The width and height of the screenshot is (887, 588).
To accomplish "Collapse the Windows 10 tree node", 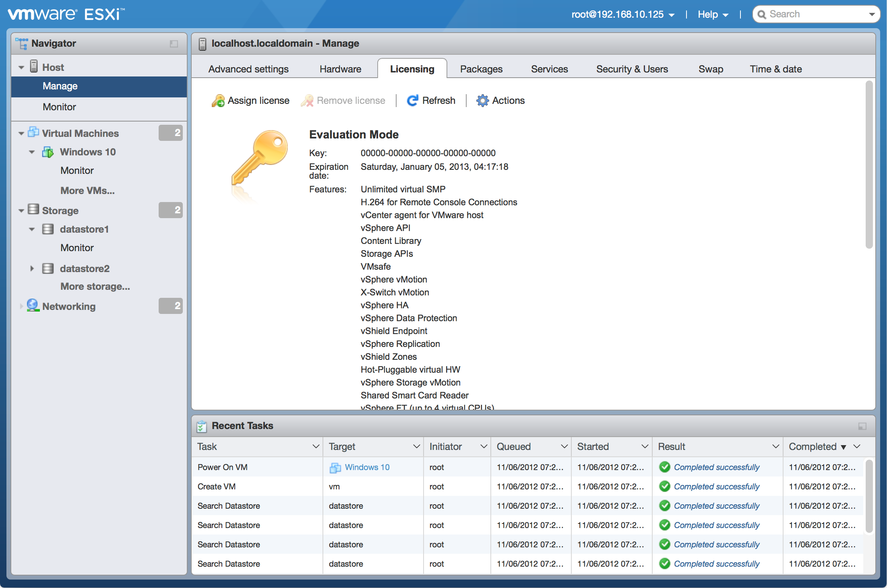I will coord(32,152).
